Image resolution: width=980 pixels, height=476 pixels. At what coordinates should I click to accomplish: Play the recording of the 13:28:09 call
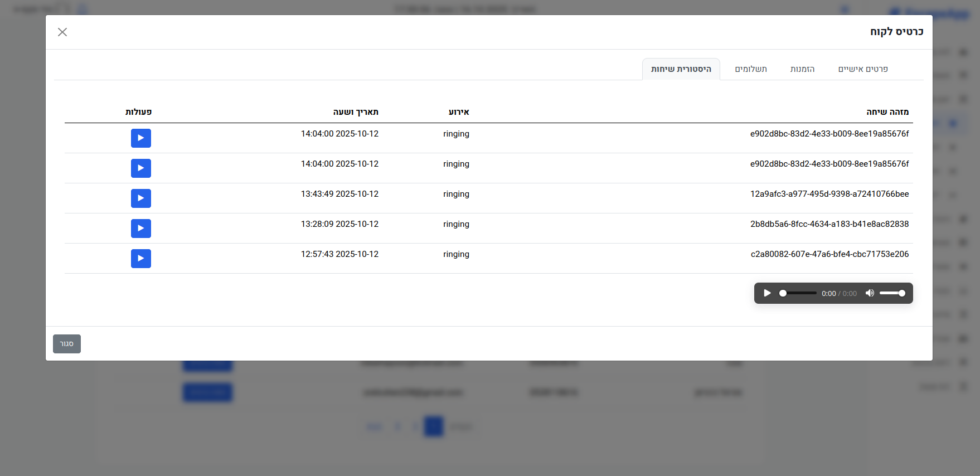(140, 229)
